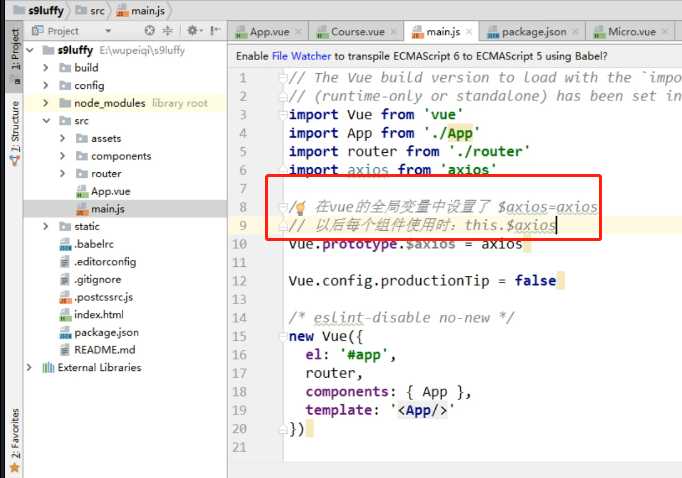The image size is (682, 478).
Task: Click the hide Project panel icon
Action: click(215, 30)
